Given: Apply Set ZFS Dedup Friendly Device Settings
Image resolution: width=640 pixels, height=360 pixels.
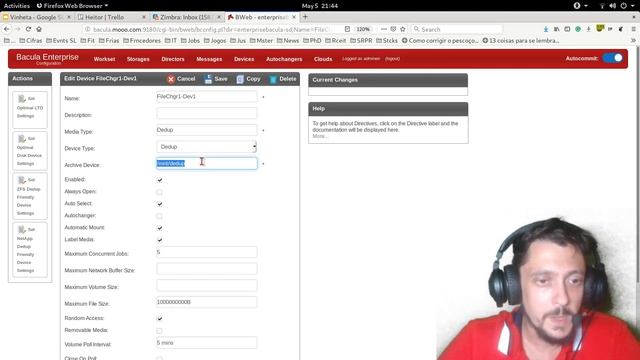Looking at the screenshot, I should [x=30, y=196].
